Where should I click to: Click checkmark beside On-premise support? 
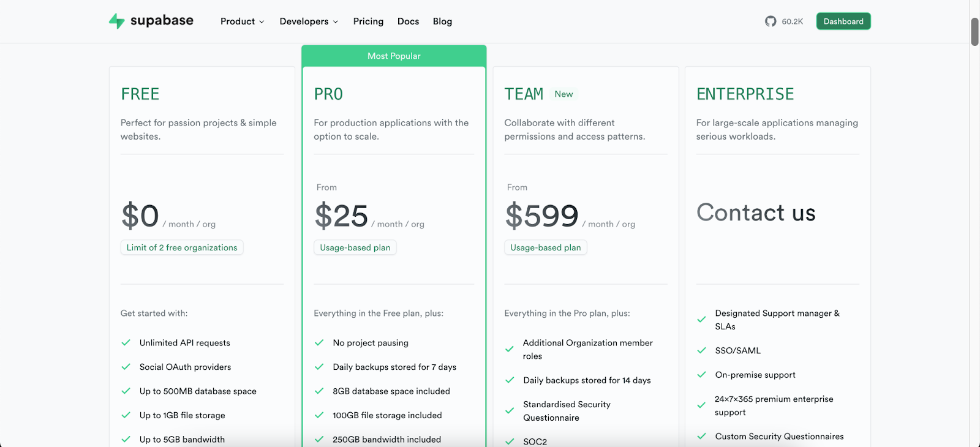pos(702,375)
